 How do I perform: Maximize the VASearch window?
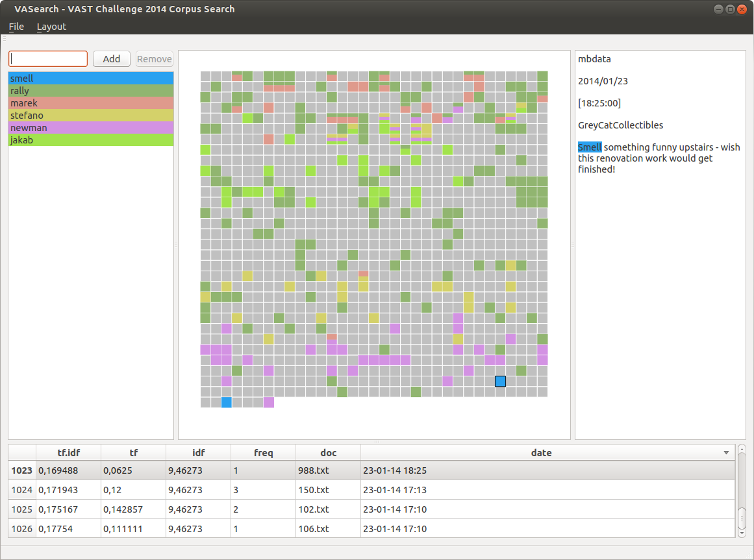point(730,9)
